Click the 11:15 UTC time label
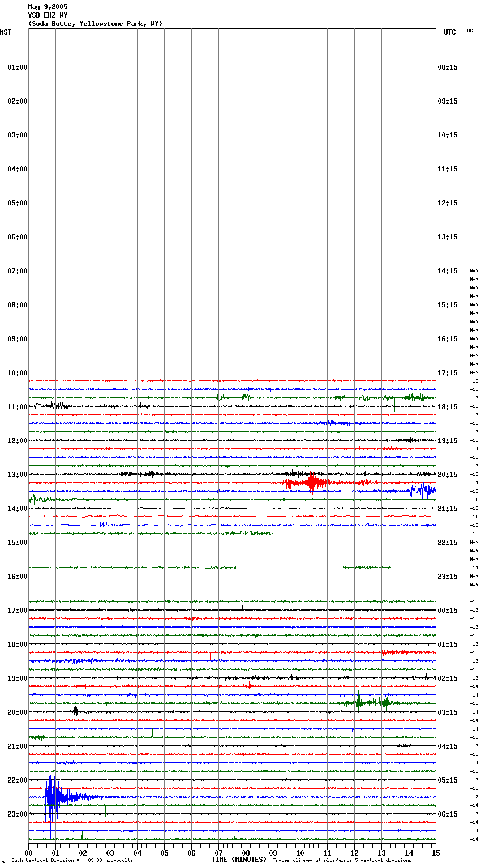The height and width of the screenshot is (868, 481). (x=448, y=169)
